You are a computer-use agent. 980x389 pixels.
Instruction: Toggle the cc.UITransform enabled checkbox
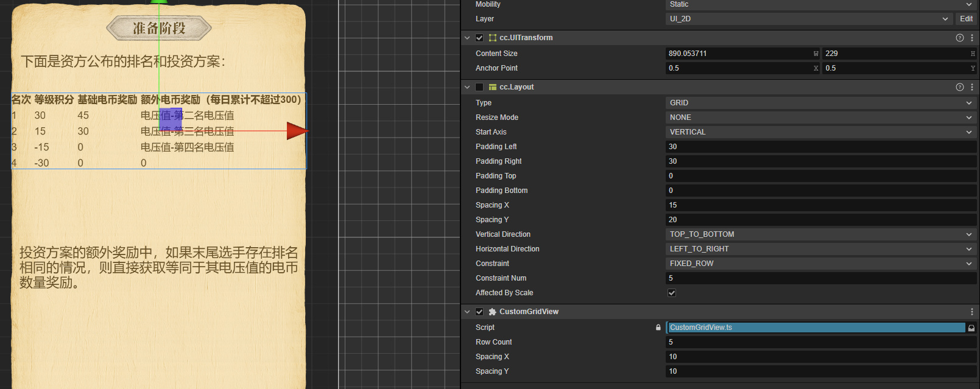(479, 38)
